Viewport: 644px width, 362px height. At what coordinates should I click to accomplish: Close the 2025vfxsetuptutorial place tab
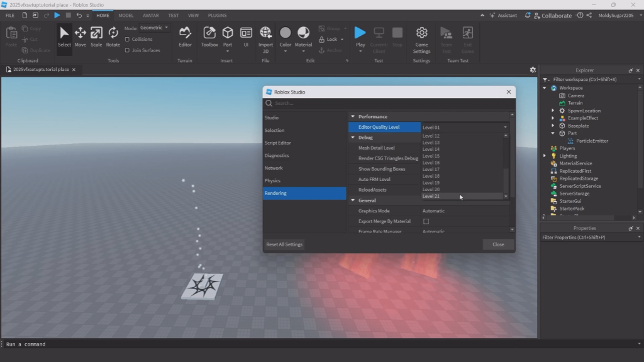coord(74,70)
